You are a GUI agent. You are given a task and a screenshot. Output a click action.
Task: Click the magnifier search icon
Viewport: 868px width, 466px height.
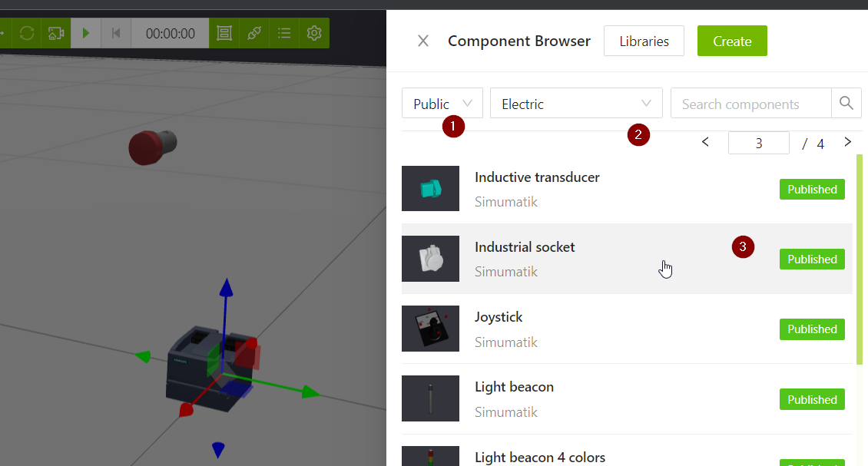tap(846, 103)
